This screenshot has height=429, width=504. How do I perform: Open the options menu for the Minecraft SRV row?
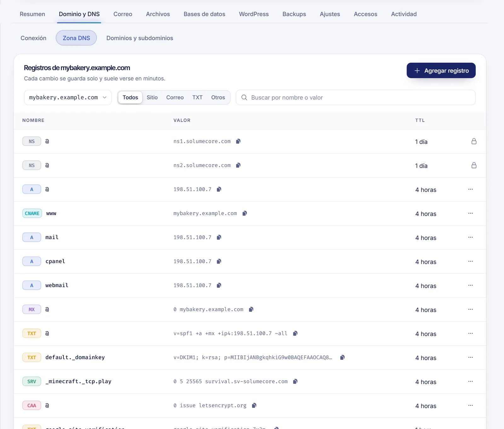click(x=471, y=381)
